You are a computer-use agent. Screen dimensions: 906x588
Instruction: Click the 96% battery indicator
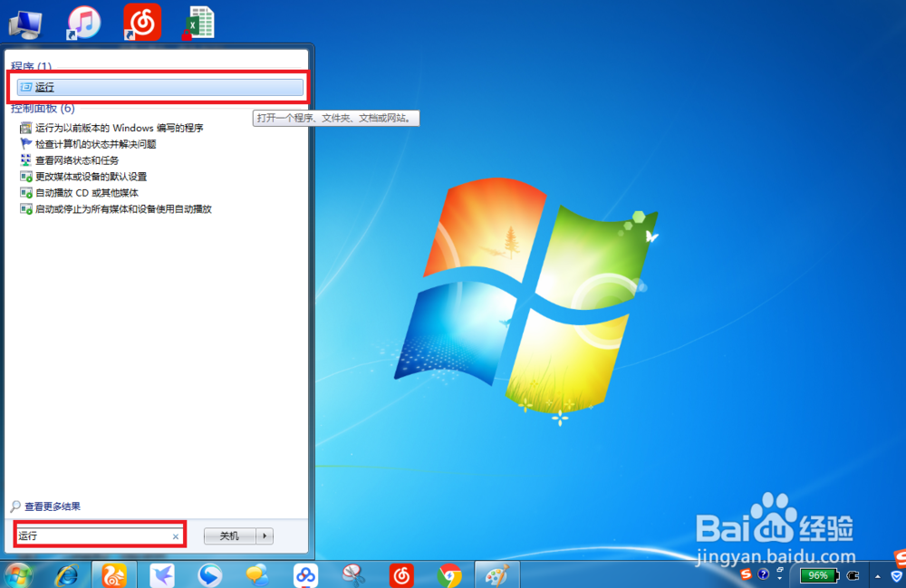819,575
